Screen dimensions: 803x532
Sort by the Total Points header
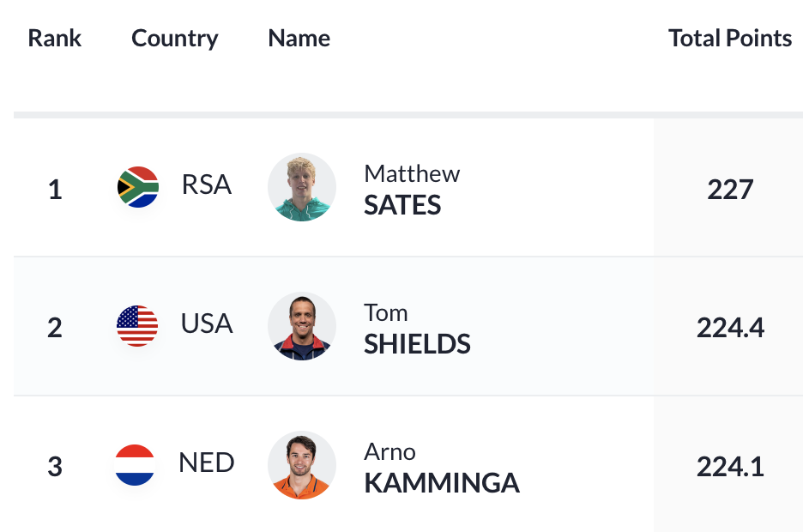click(x=730, y=38)
